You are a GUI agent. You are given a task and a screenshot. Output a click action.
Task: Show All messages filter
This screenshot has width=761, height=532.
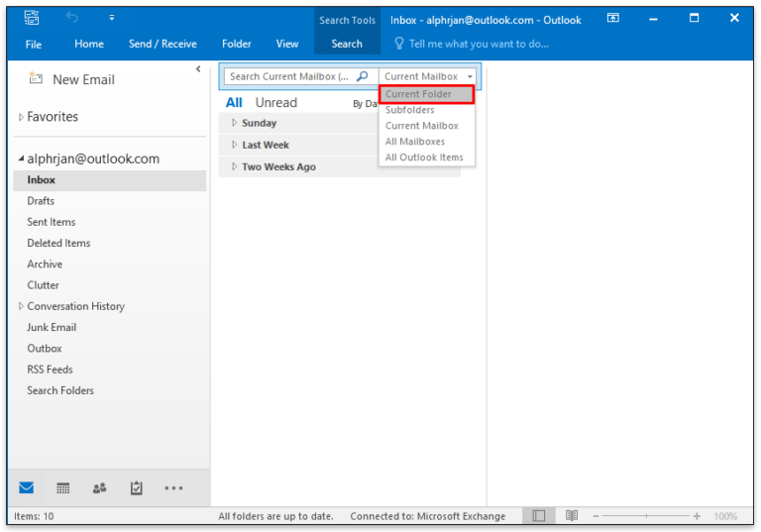(234, 102)
